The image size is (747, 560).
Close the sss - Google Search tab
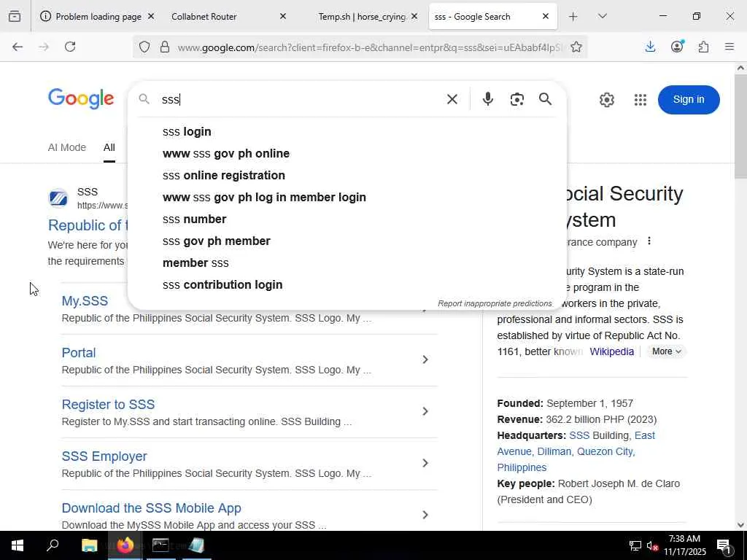tap(546, 16)
